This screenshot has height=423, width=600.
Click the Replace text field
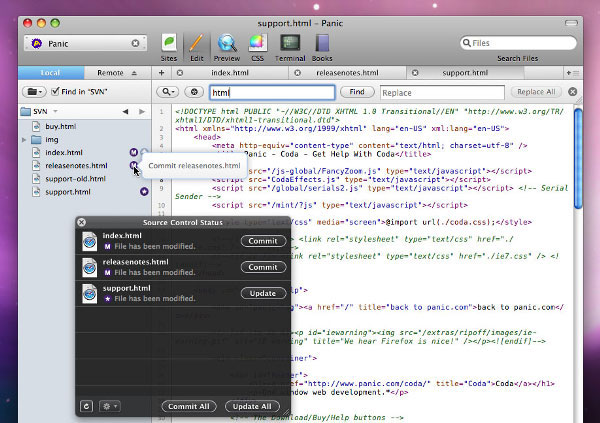[442, 93]
